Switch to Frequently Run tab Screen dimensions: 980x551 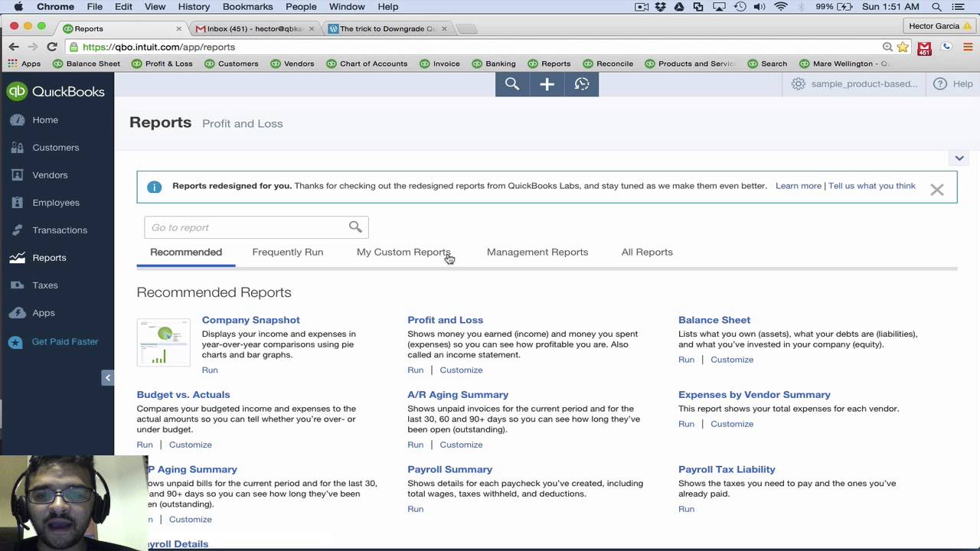pyautogui.click(x=288, y=252)
